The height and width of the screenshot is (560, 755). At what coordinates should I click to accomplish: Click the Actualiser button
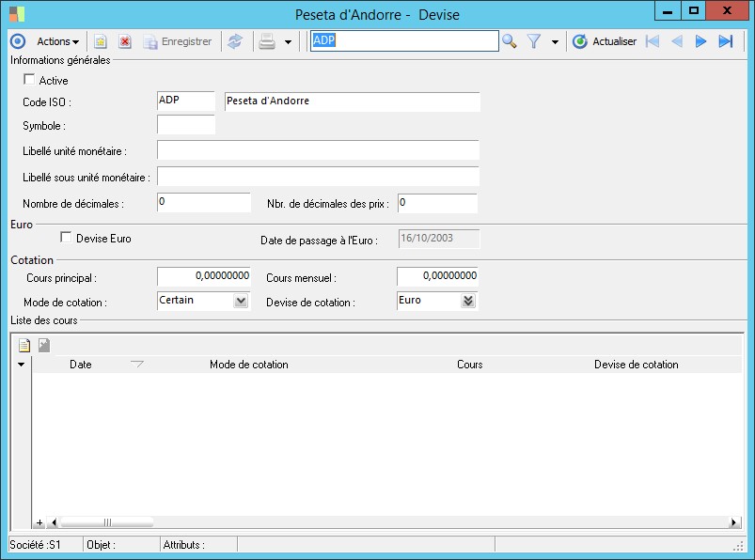pos(605,41)
